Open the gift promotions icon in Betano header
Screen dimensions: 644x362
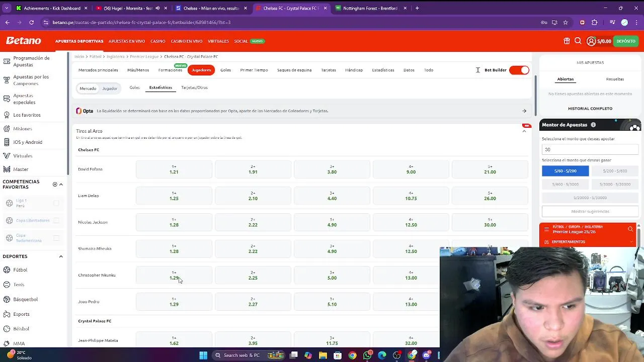point(567,41)
